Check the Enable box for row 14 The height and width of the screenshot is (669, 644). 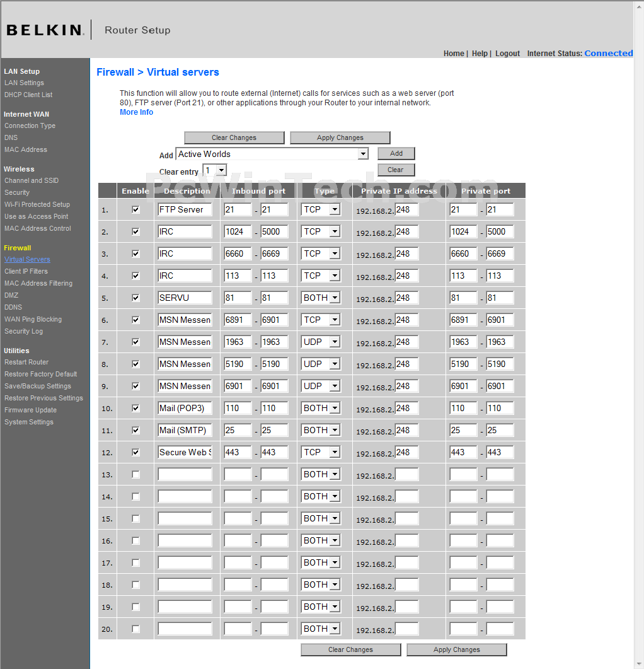click(x=135, y=497)
